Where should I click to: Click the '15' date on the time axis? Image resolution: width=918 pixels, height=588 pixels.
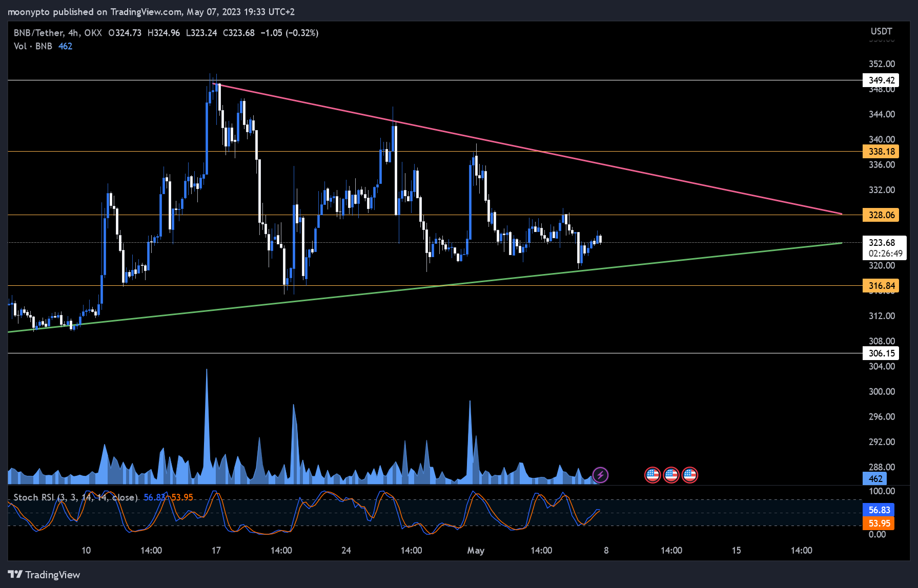coord(737,551)
